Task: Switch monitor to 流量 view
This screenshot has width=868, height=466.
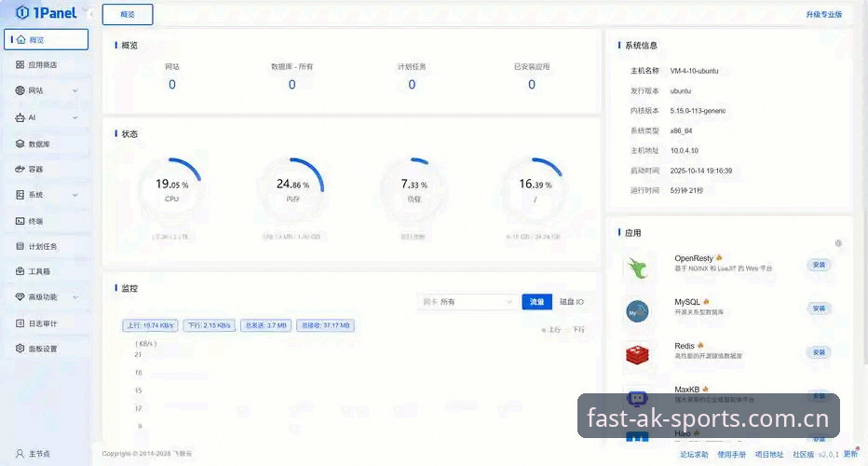Action: coord(537,302)
